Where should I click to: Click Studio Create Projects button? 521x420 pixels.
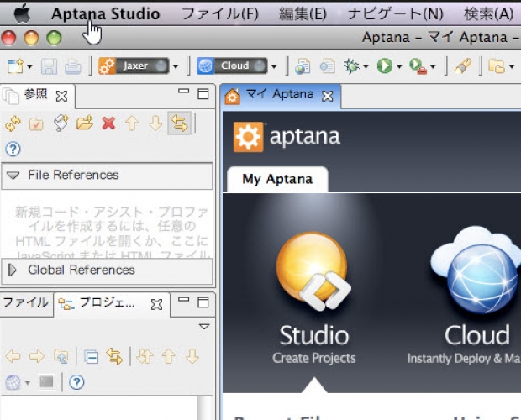pyautogui.click(x=313, y=298)
